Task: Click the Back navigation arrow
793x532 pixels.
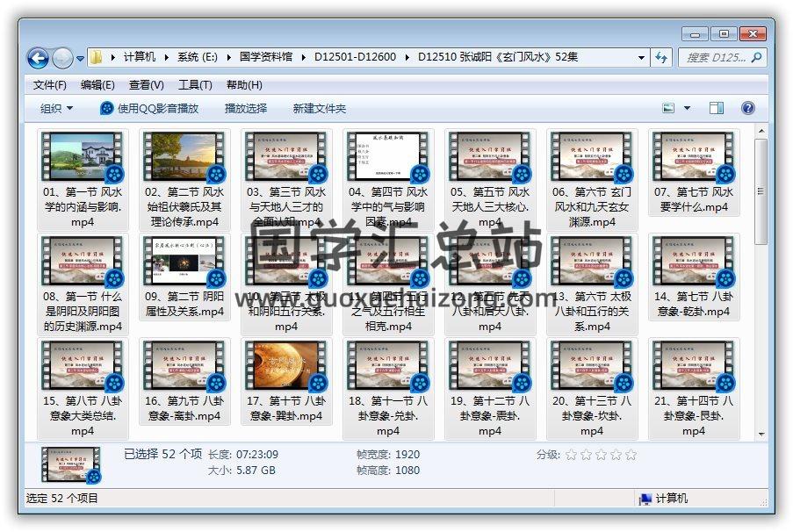Action: pos(38,58)
